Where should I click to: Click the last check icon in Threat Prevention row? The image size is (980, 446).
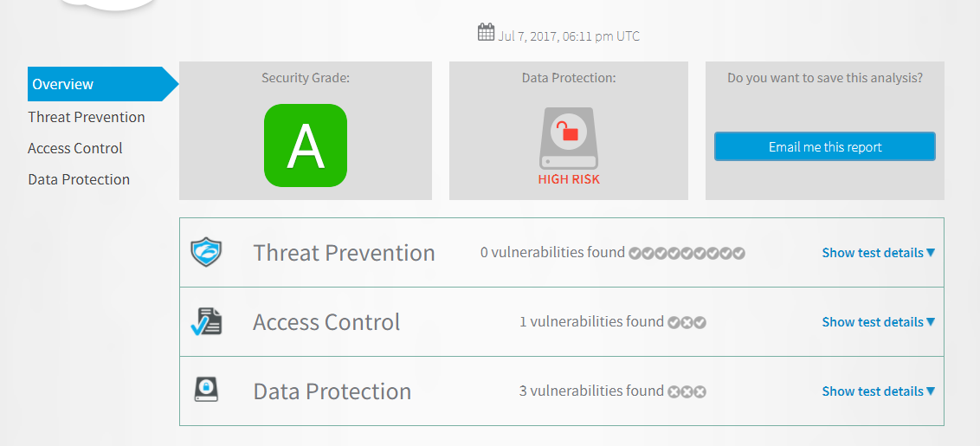(738, 253)
